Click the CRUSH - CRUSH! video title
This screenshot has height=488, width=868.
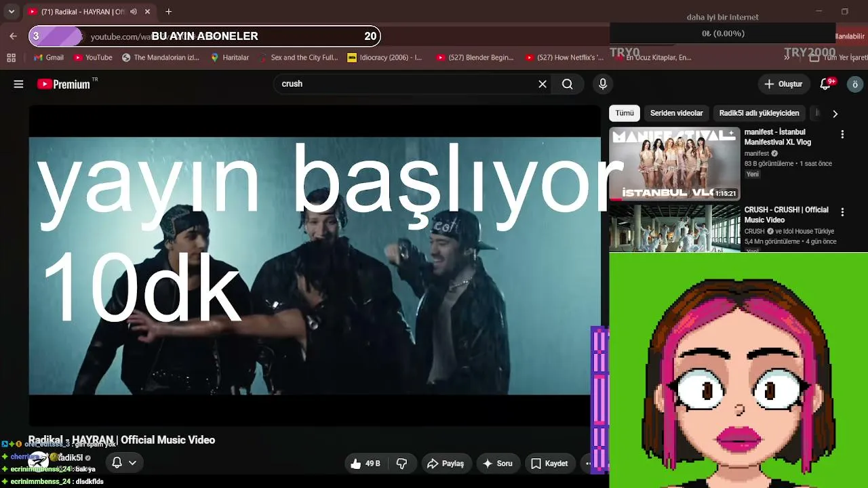click(787, 215)
